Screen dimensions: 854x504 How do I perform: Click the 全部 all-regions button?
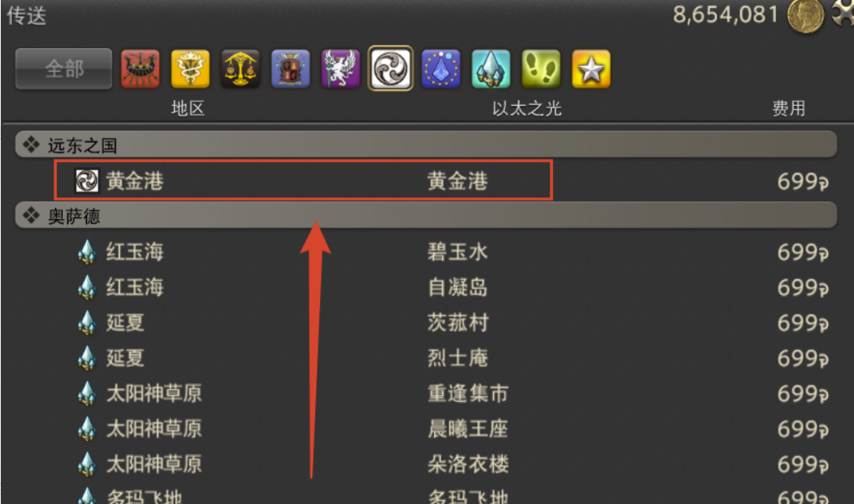[64, 68]
